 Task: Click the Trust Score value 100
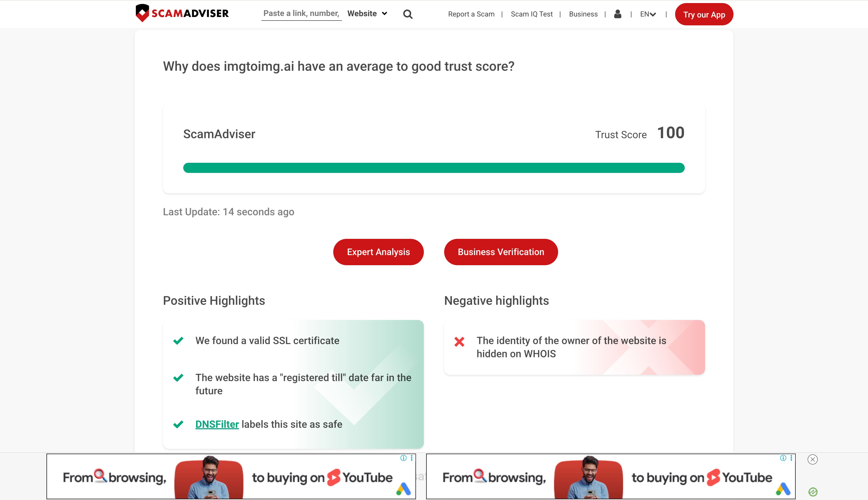tap(671, 133)
